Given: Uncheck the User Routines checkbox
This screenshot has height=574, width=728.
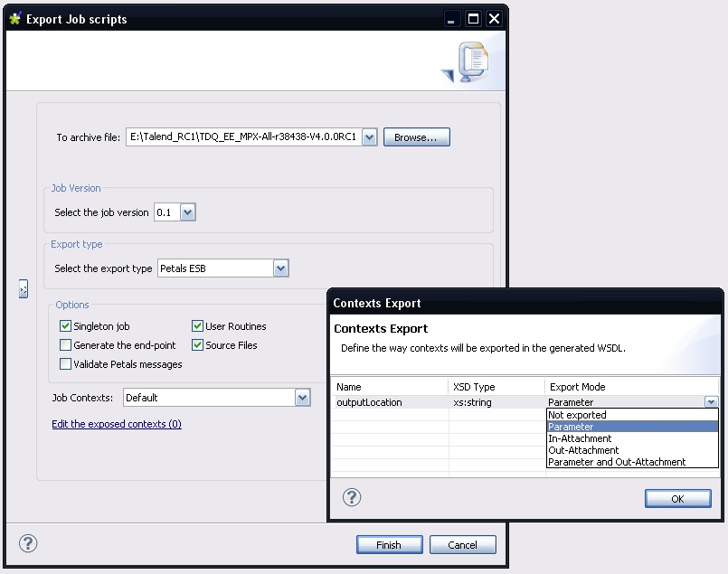Looking at the screenshot, I should (x=197, y=326).
